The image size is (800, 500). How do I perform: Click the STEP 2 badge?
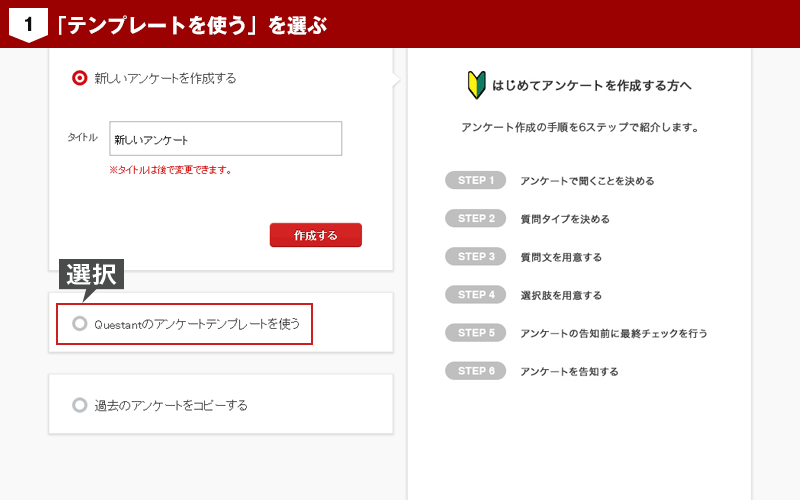pyautogui.click(x=476, y=218)
